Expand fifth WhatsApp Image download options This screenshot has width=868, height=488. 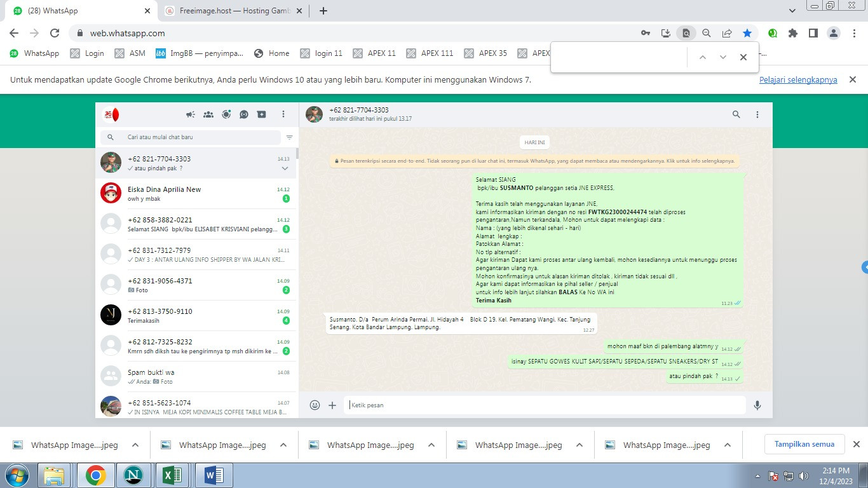(728, 445)
